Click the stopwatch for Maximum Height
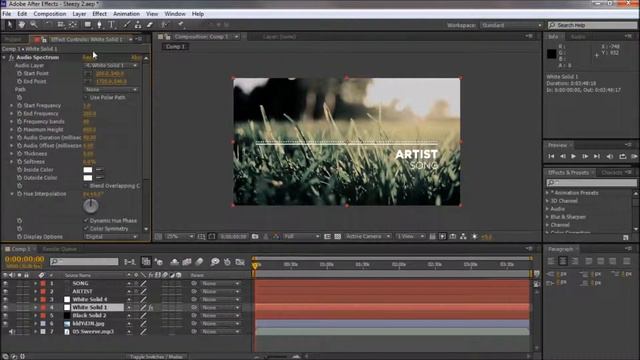 [x=19, y=129]
